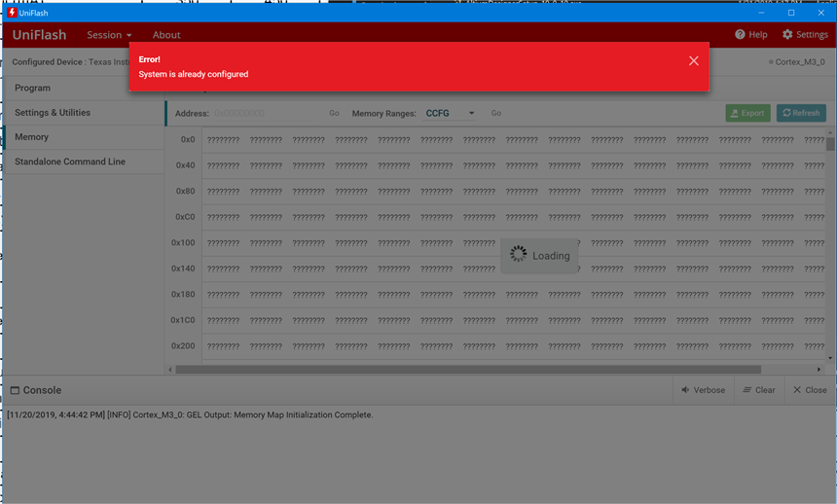Click the horizontal scrollbar of memory table
The height and width of the screenshot is (504, 837).
pos(467,370)
